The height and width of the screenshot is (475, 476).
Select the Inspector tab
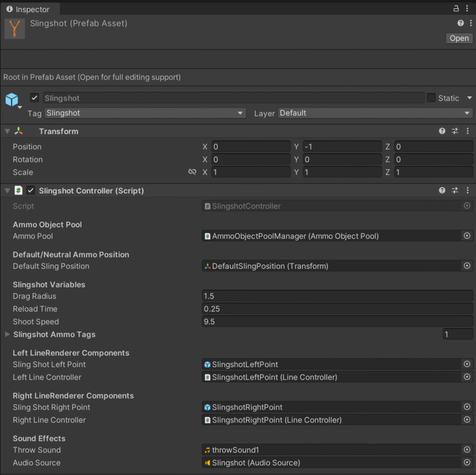click(x=30, y=9)
